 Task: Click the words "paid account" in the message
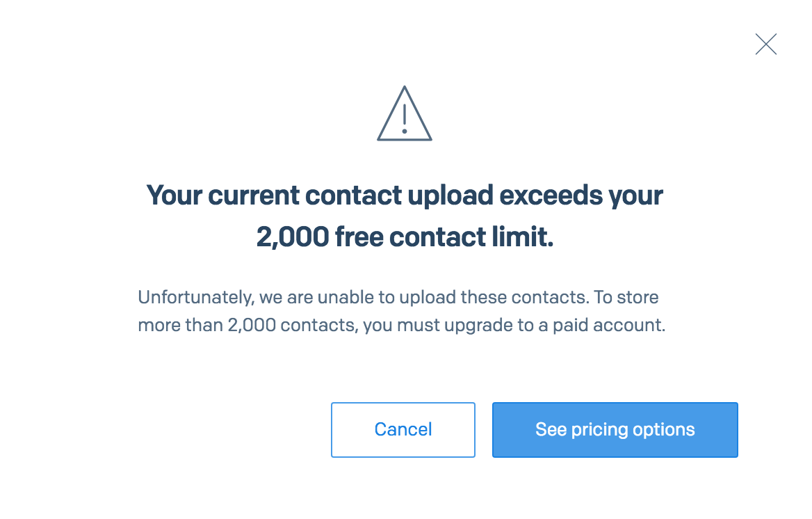[608, 325]
